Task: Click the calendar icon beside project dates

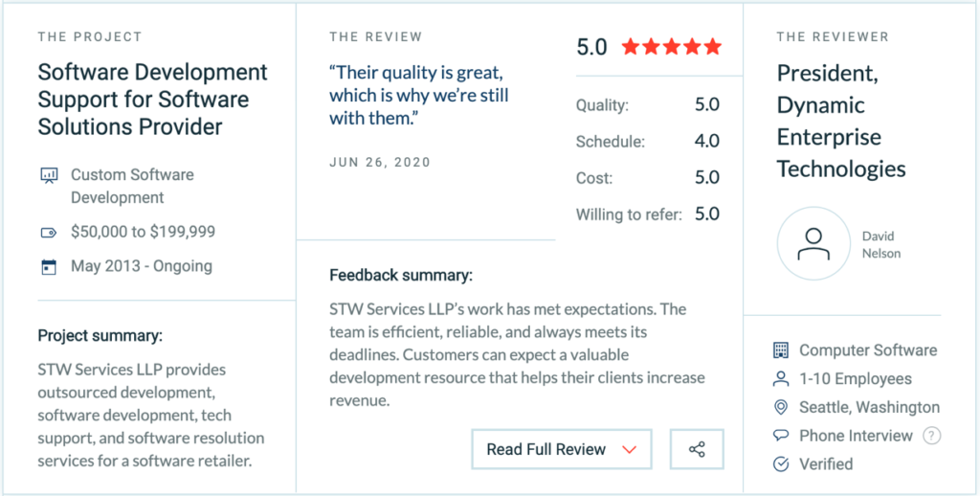Action: point(49,267)
